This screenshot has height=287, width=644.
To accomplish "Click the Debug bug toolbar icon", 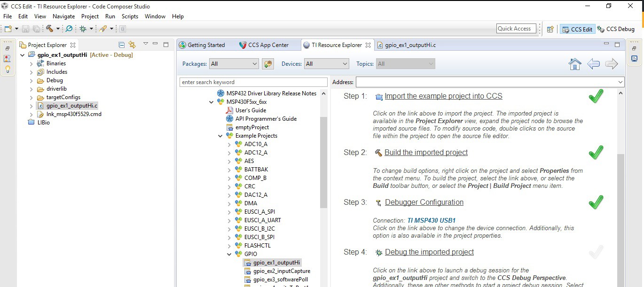I will click(83, 29).
